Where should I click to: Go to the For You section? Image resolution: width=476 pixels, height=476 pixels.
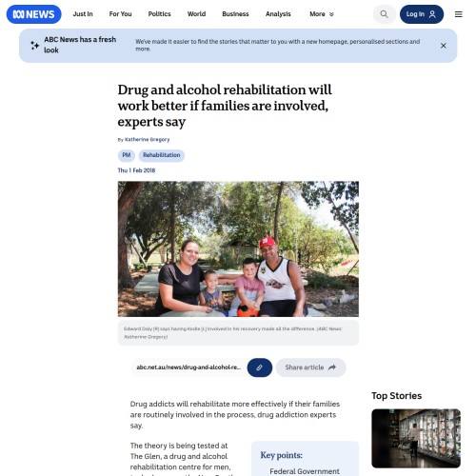click(120, 14)
